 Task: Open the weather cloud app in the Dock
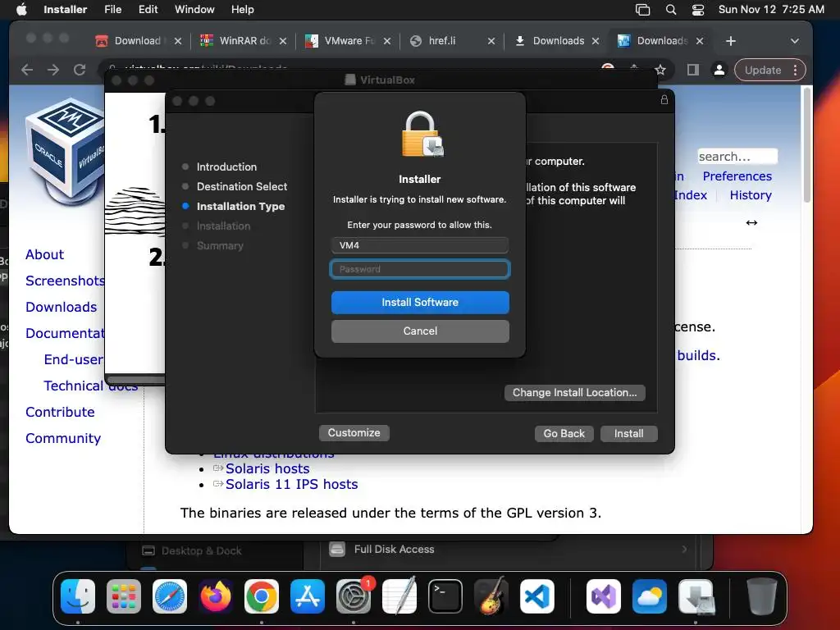(x=650, y=596)
